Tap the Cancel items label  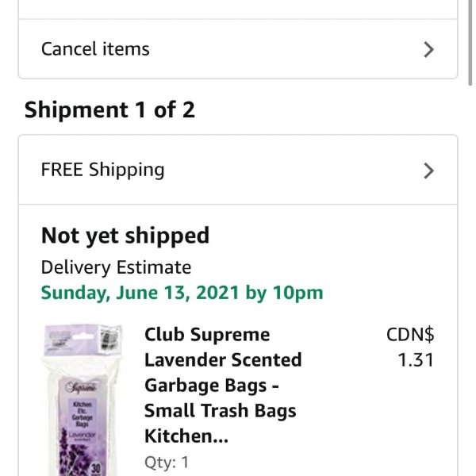(x=95, y=49)
